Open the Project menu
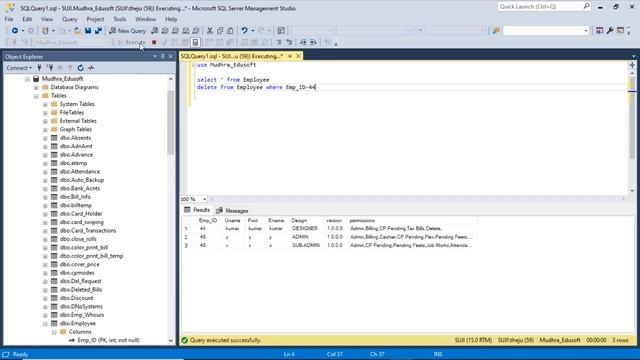Viewport: 640px width, 360px height. [95, 19]
